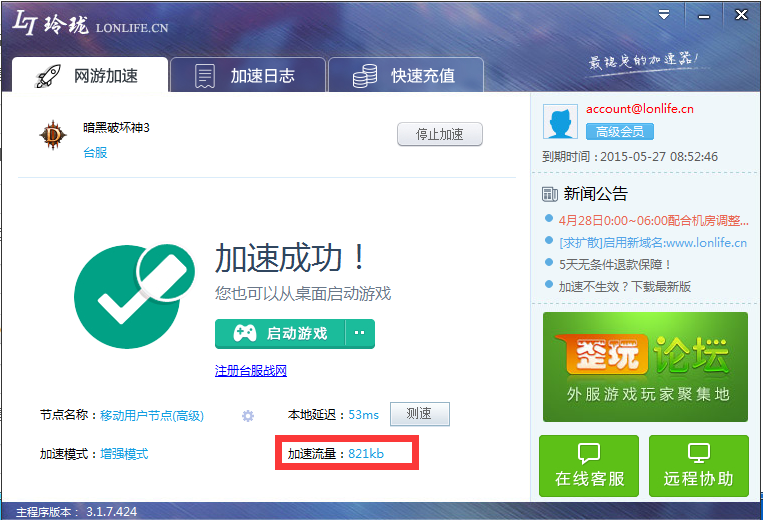Click the 玲珑论坛 forum banner
The width and height of the screenshot is (763, 520).
click(645, 366)
